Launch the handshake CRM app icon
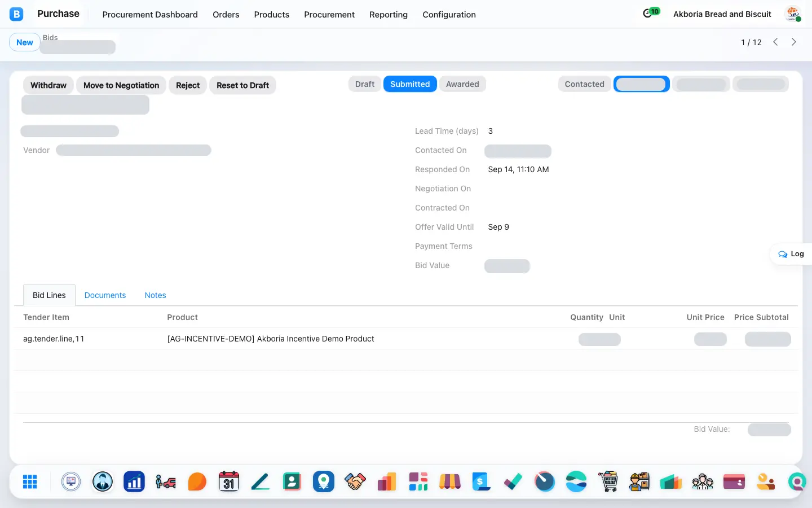This screenshot has width=812, height=508. pos(355,481)
